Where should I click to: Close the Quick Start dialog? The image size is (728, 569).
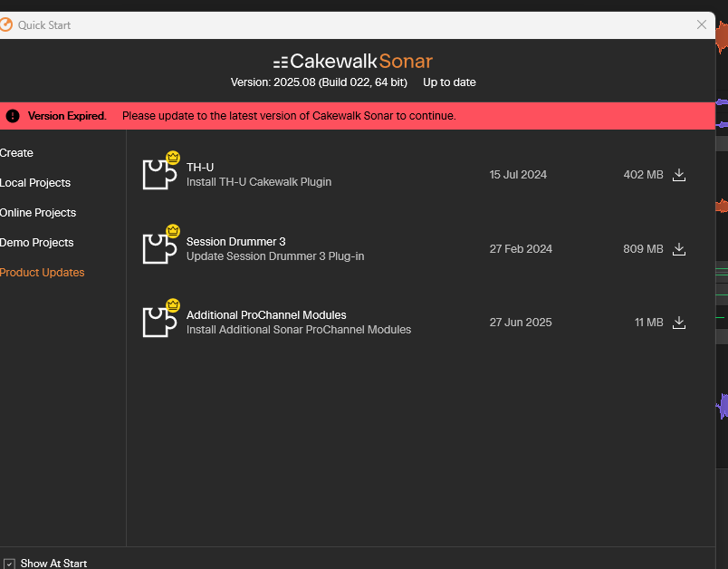pos(702,24)
